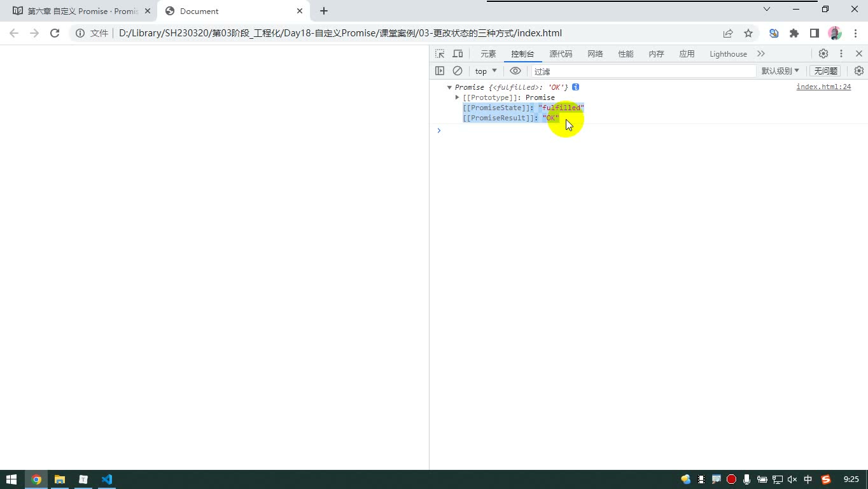Switch to the 源代码 tab
This screenshot has width=868, height=489.
point(561,54)
